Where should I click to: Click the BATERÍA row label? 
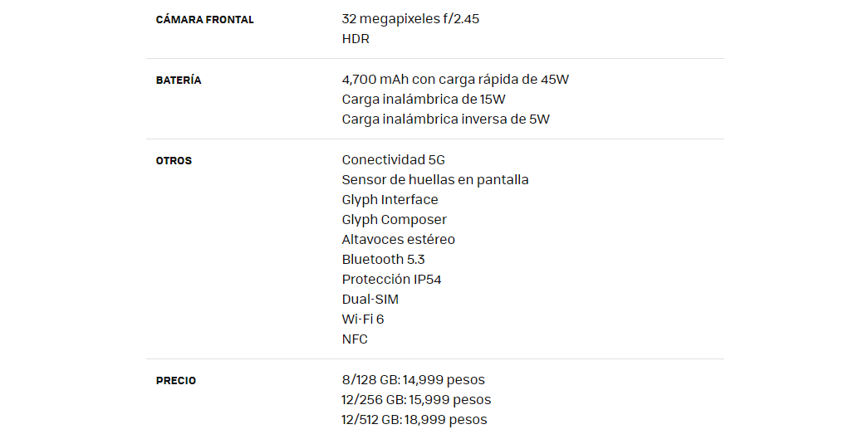pyautogui.click(x=179, y=80)
